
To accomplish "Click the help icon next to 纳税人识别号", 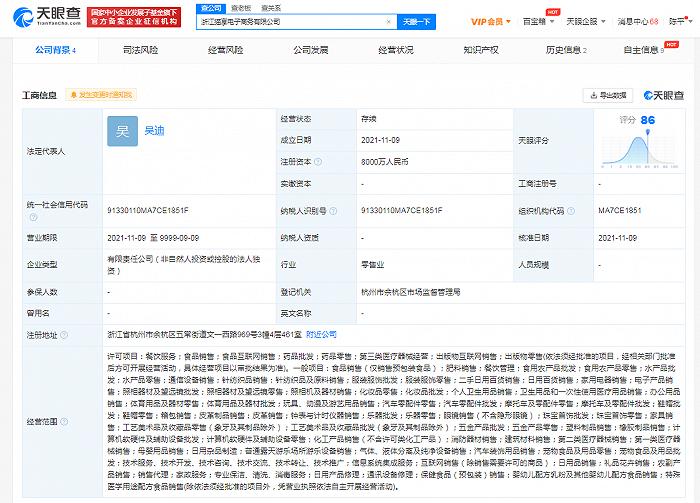I will (333, 211).
